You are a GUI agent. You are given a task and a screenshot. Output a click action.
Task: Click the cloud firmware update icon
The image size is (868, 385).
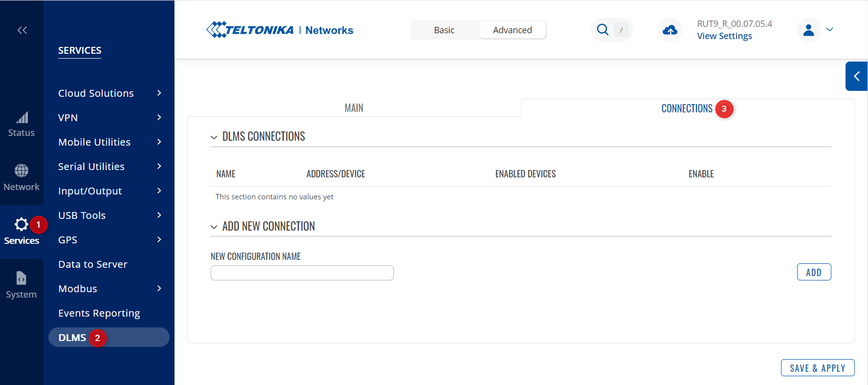tap(670, 30)
